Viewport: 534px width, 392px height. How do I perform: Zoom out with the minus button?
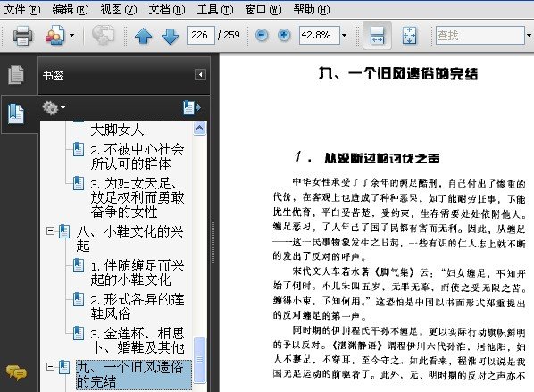point(262,35)
